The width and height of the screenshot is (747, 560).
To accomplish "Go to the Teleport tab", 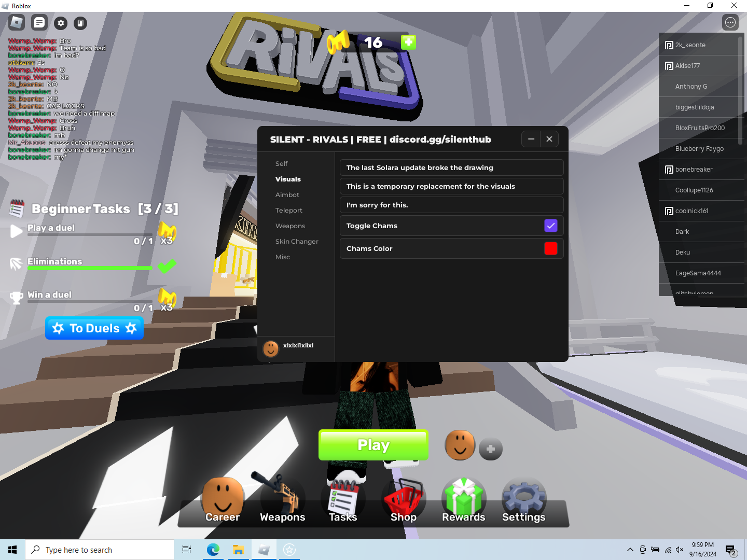I will [x=289, y=211].
